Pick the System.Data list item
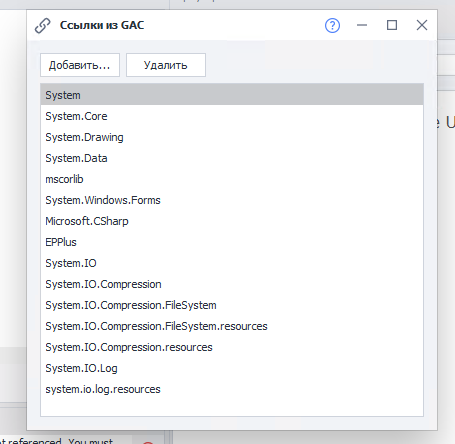455x444 pixels. tap(232, 158)
